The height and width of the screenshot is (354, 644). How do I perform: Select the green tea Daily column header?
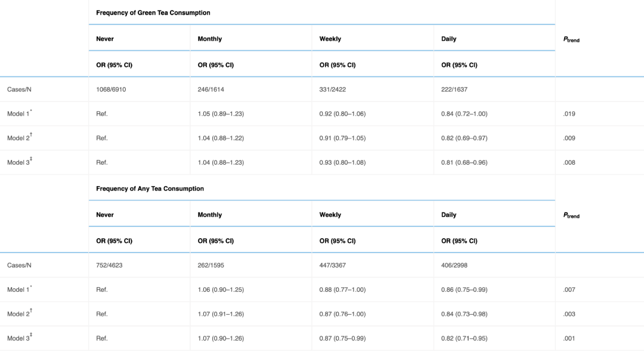pyautogui.click(x=448, y=39)
